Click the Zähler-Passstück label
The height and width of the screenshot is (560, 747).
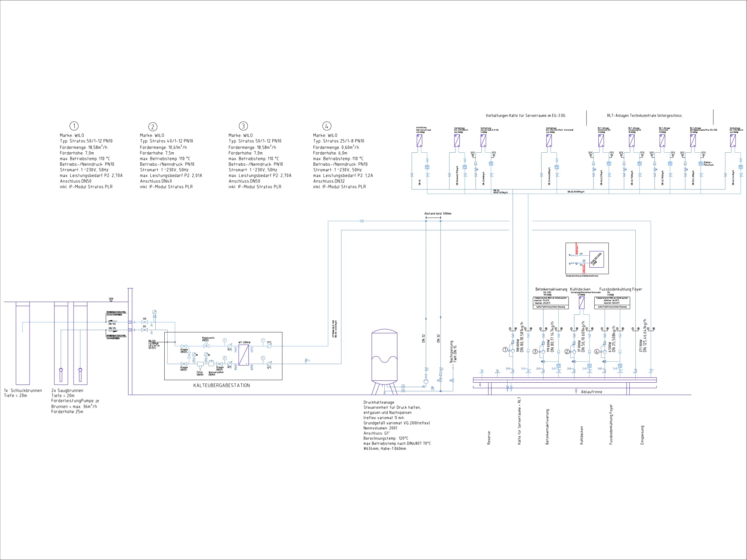[709, 164]
